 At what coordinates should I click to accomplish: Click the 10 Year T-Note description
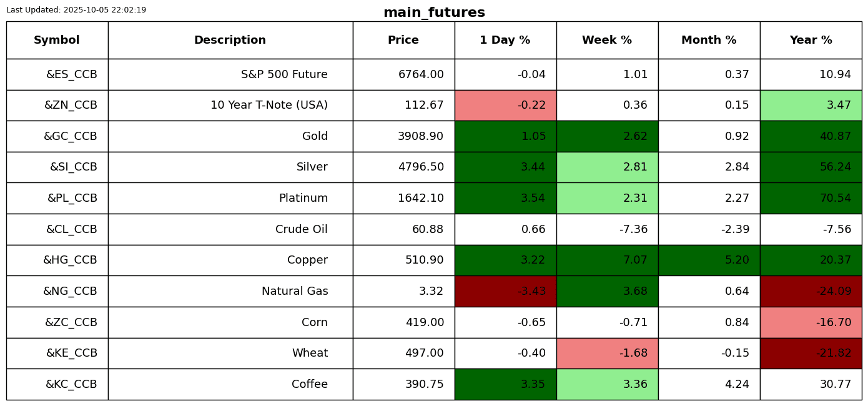click(x=269, y=105)
